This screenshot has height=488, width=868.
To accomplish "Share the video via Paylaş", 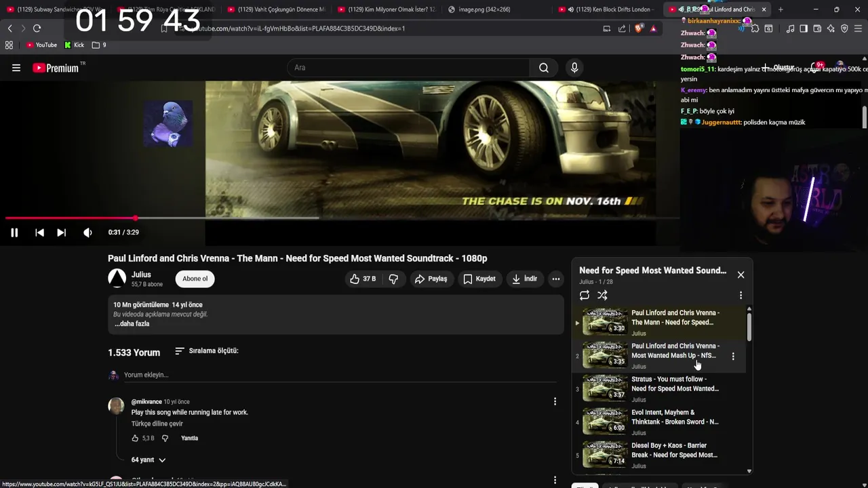I will pos(431,279).
